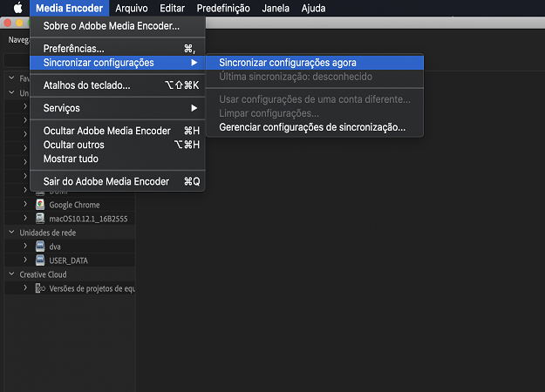
Task: Open the Serviços submenu
Action: [x=62, y=108]
